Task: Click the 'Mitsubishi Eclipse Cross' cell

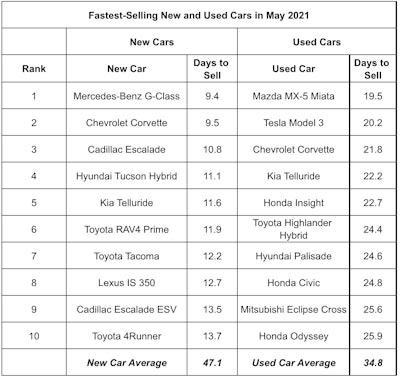Action: (293, 309)
